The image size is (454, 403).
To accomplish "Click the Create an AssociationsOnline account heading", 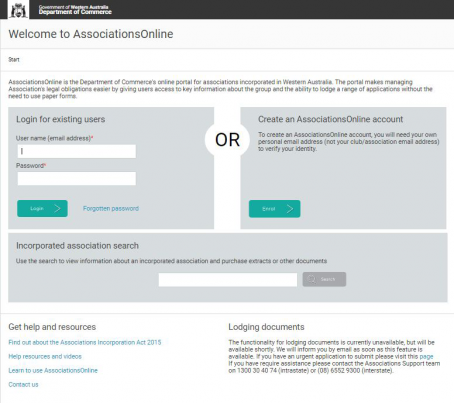I will coord(331,119).
